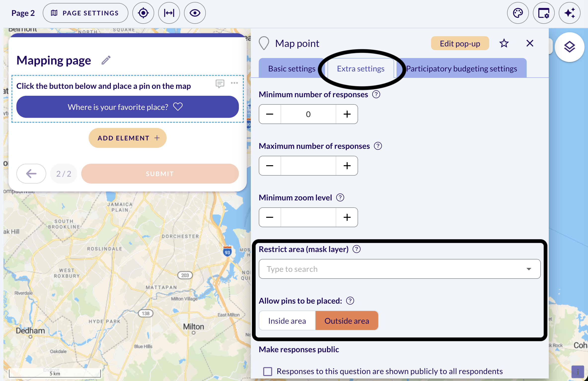Open the color palette theme icon
This screenshot has width=588, height=381.
518,13
